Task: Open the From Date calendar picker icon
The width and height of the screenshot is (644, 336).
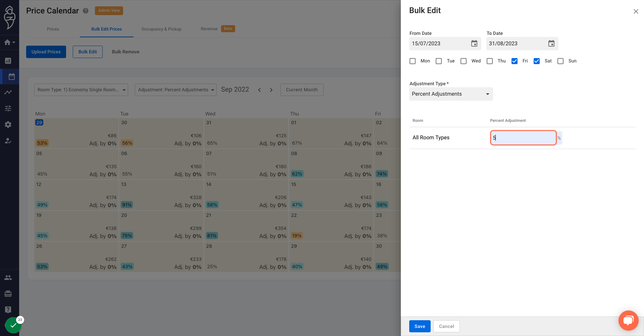Action: 474,44
